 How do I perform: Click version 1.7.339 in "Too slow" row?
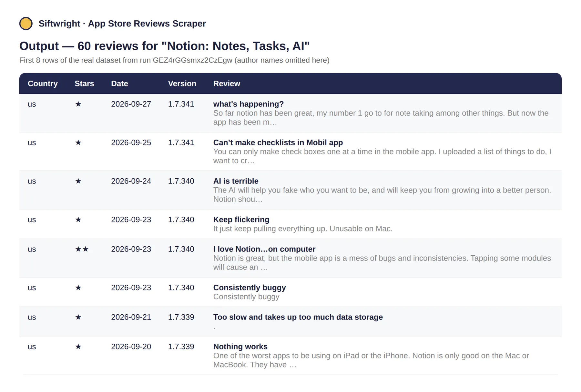181,317
